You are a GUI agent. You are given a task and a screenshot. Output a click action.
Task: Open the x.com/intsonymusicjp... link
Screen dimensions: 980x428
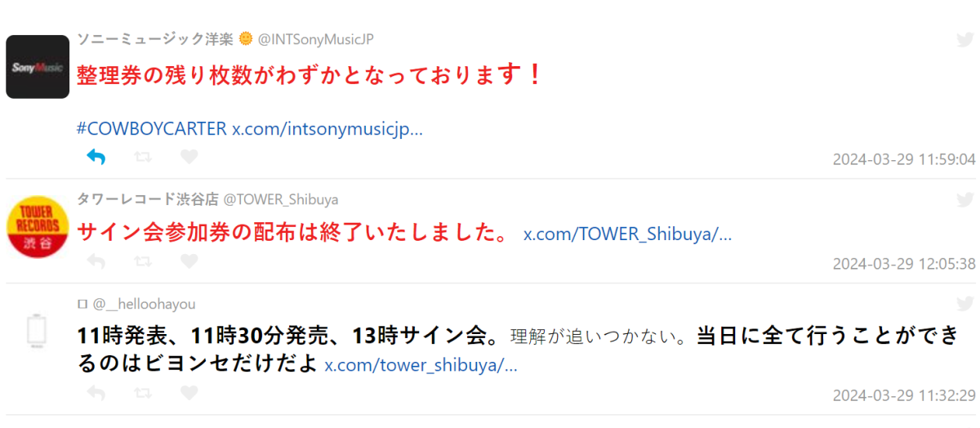[x=327, y=129]
